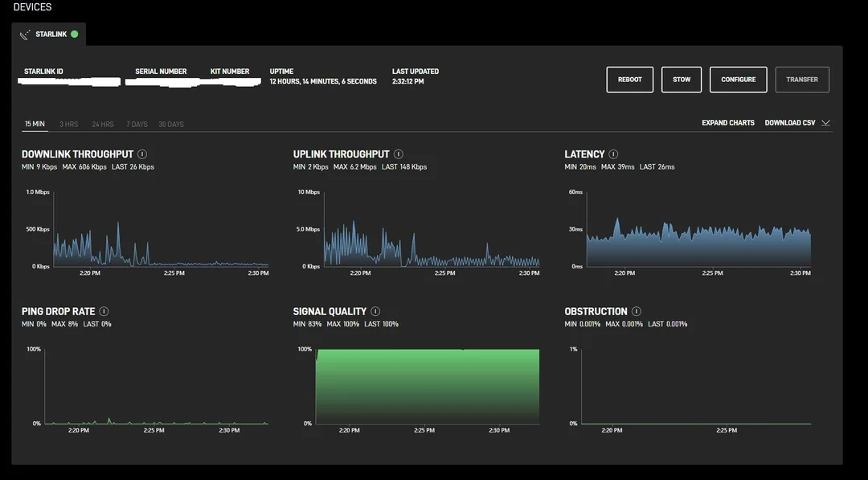Click 'LAST 0.001%' obstruction stat
This screenshot has height=480, width=868.
point(668,325)
